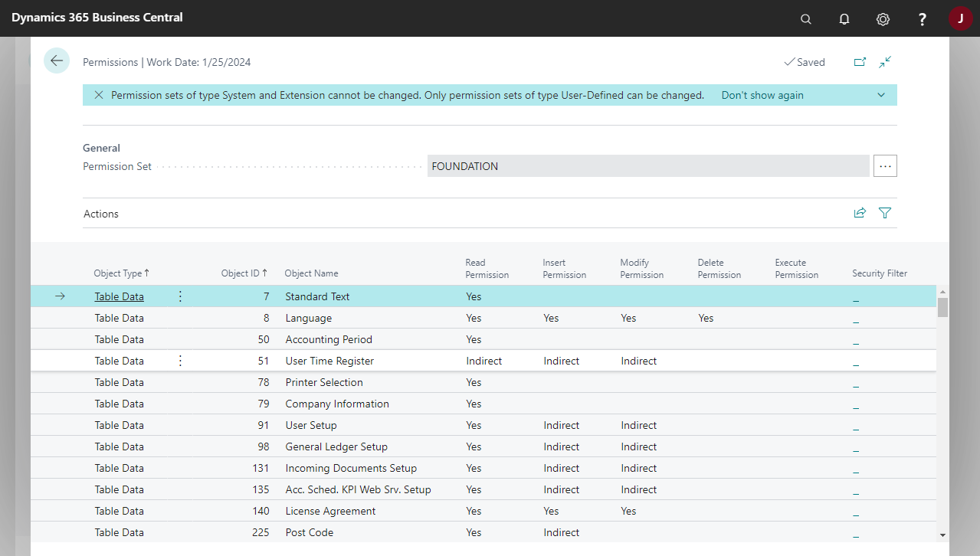Click the FOUNDATION permission set field
The height and width of the screenshot is (556, 980).
click(647, 165)
